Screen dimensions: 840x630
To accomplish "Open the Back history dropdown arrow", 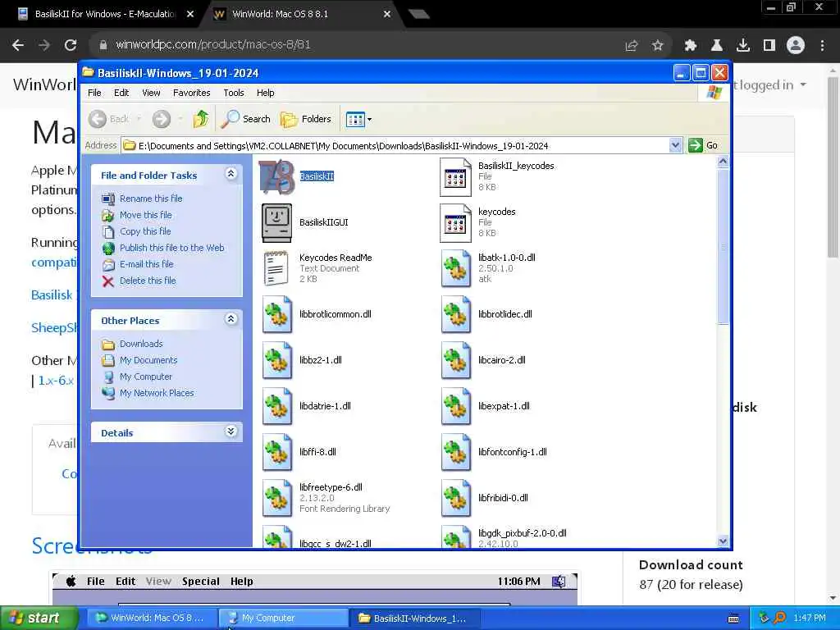I will pyautogui.click(x=139, y=119).
